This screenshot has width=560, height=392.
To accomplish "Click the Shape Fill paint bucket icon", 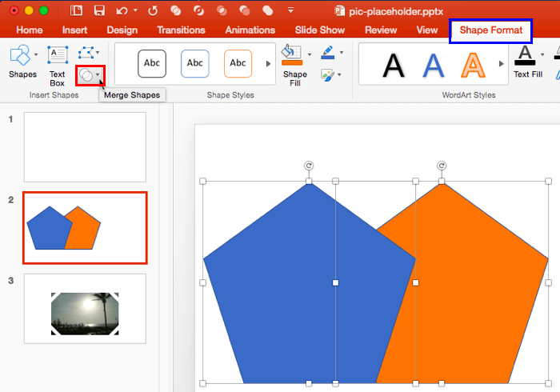I will coord(291,52).
